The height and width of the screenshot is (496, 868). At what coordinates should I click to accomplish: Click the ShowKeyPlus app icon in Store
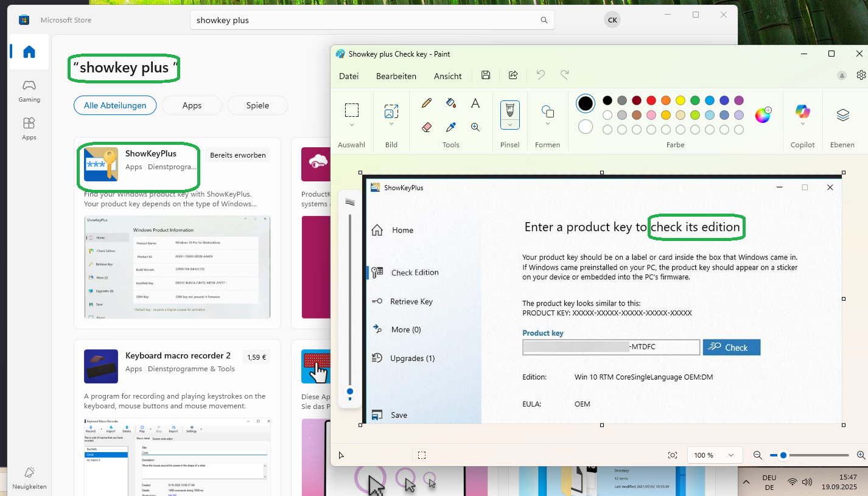click(x=101, y=164)
